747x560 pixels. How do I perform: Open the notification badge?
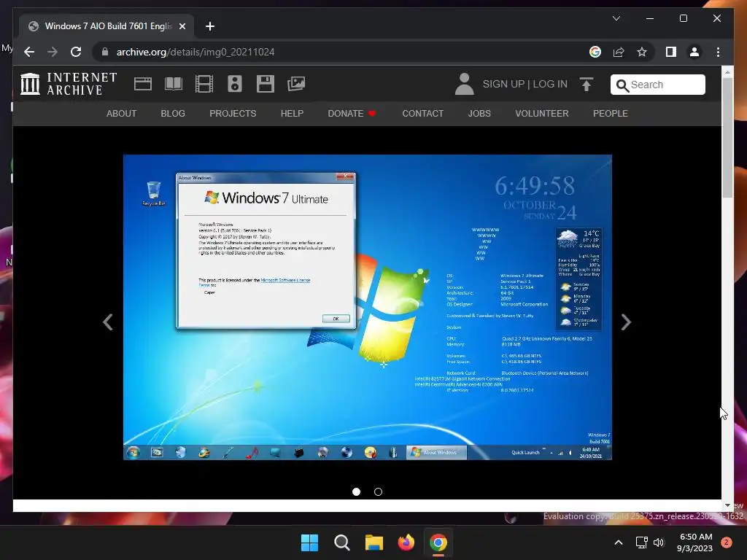tap(727, 542)
